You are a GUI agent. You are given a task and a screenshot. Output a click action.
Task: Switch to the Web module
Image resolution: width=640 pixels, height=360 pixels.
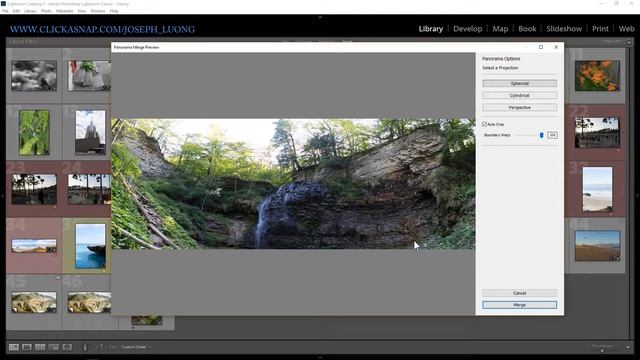click(x=626, y=29)
